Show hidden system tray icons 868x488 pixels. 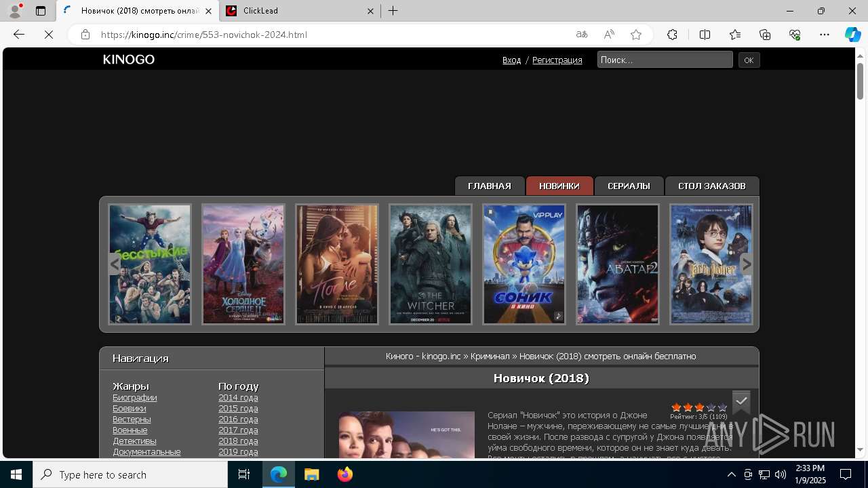pos(731,474)
